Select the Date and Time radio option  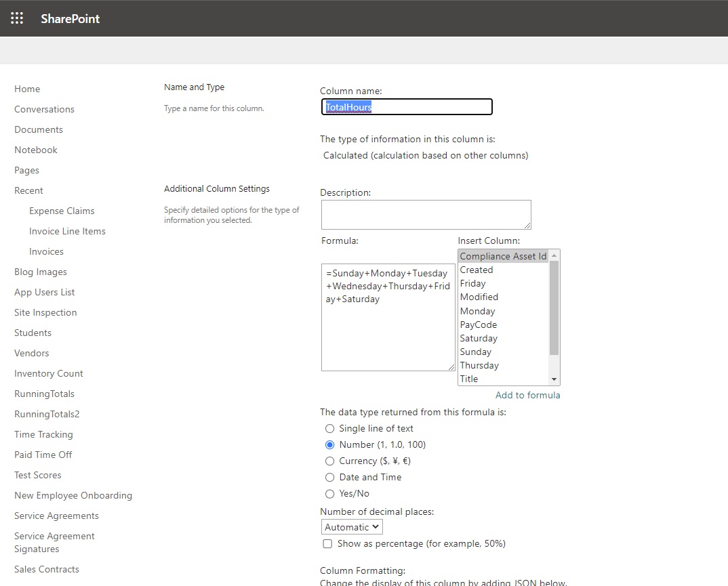(330, 477)
